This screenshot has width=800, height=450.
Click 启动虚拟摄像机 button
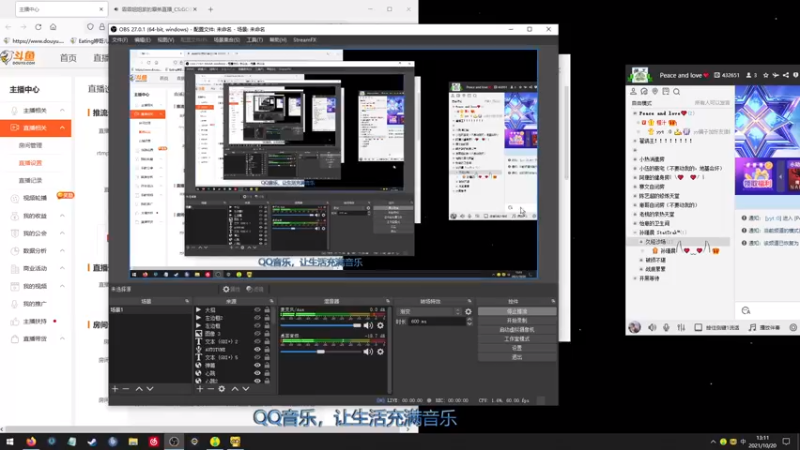tap(517, 330)
